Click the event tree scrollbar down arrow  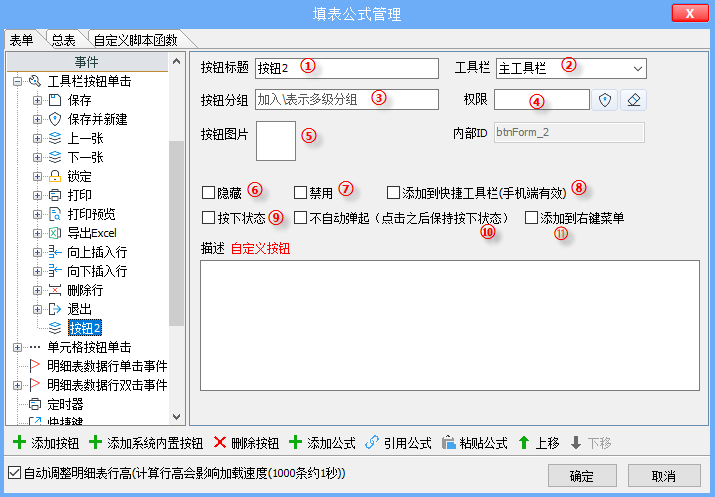176,416
